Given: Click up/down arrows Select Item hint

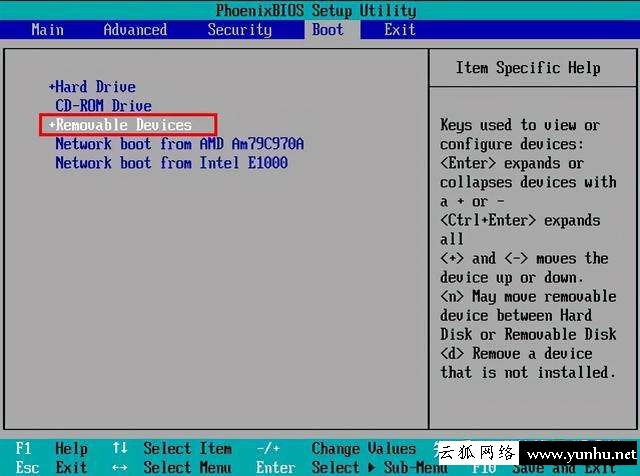Looking at the screenshot, I should click(x=172, y=449).
